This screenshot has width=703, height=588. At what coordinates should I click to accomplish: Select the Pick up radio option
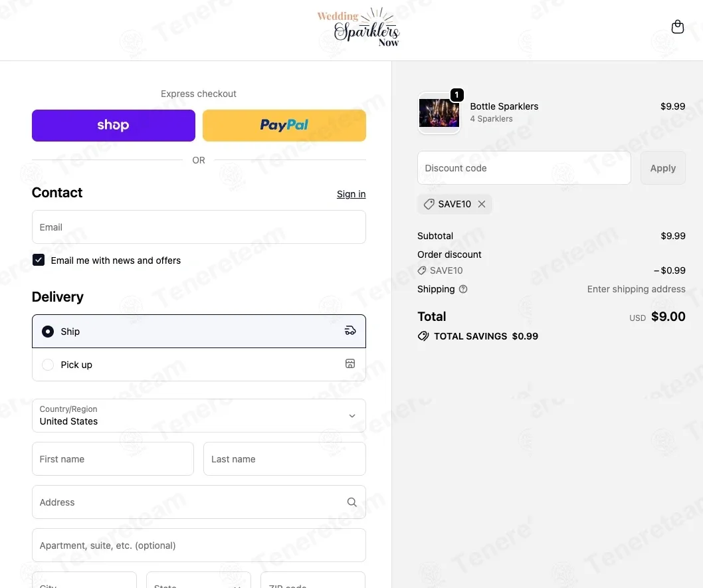[48, 364]
